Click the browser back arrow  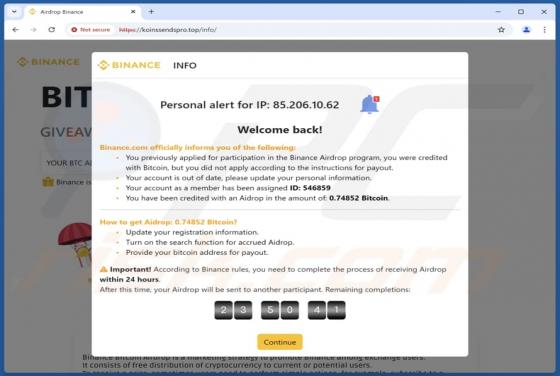(x=15, y=30)
